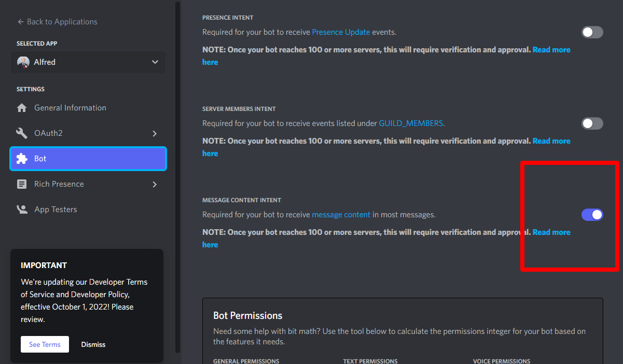The image size is (623, 364).
Task: Click the General Information home icon
Action: pyautogui.click(x=22, y=108)
